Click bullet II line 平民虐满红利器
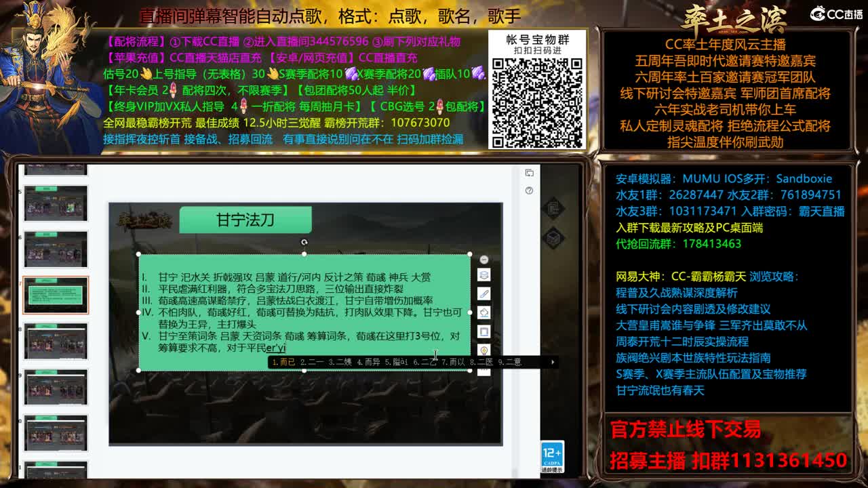Screen dimensions: 868x488 click(x=281, y=289)
